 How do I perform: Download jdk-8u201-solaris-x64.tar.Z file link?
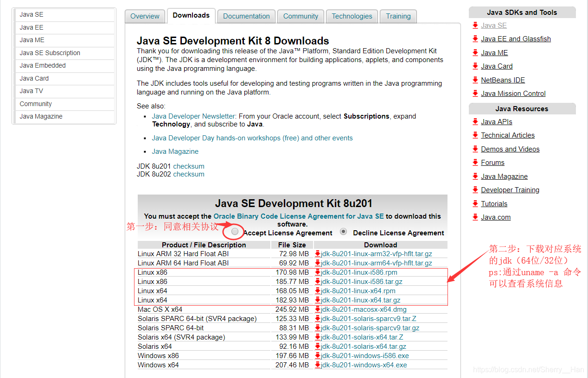362,337
